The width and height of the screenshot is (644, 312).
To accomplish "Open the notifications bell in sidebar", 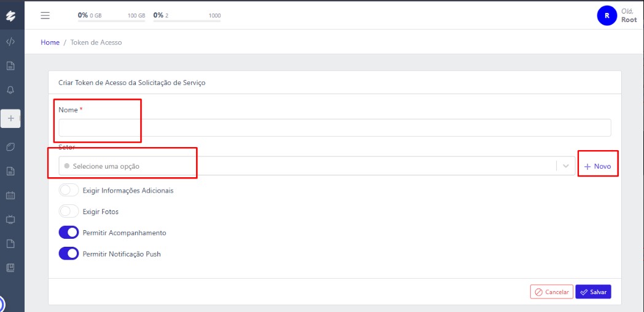I will pos(10,90).
